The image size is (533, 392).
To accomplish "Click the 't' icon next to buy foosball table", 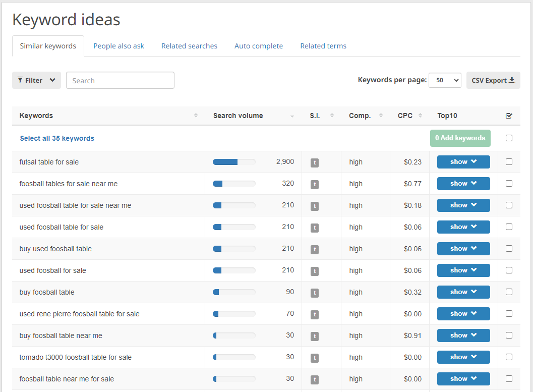I will point(314,292).
